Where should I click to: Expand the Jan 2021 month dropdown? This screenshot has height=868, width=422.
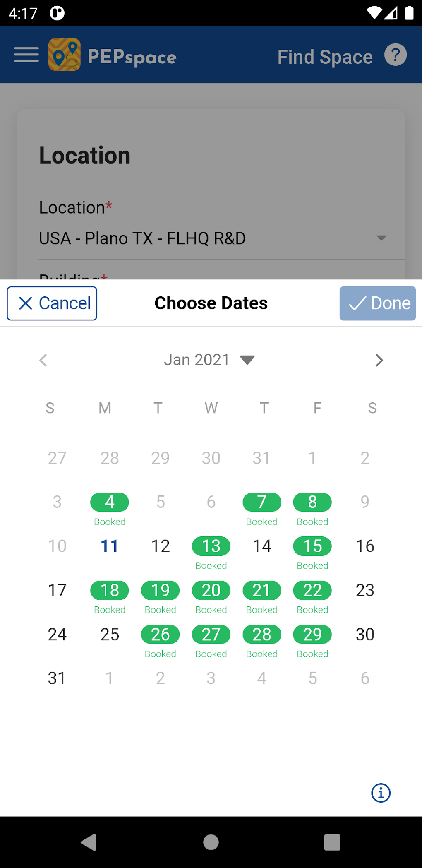pyautogui.click(x=247, y=360)
